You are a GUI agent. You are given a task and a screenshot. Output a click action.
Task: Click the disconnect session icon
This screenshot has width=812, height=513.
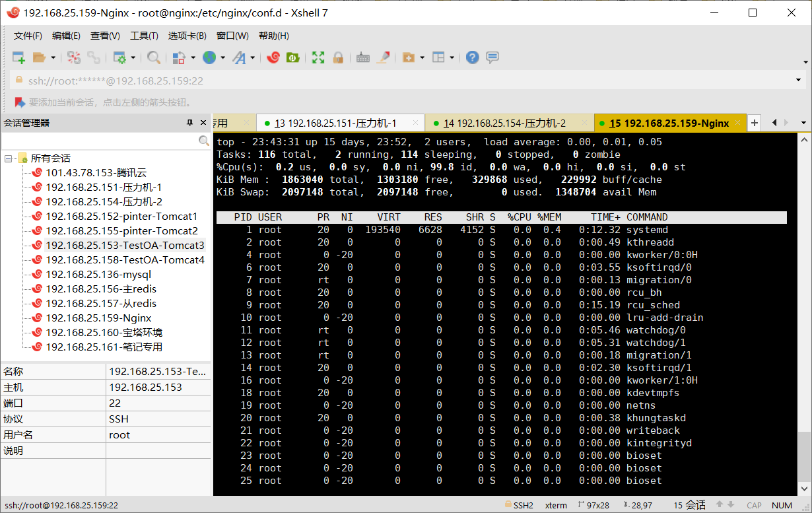(73, 57)
